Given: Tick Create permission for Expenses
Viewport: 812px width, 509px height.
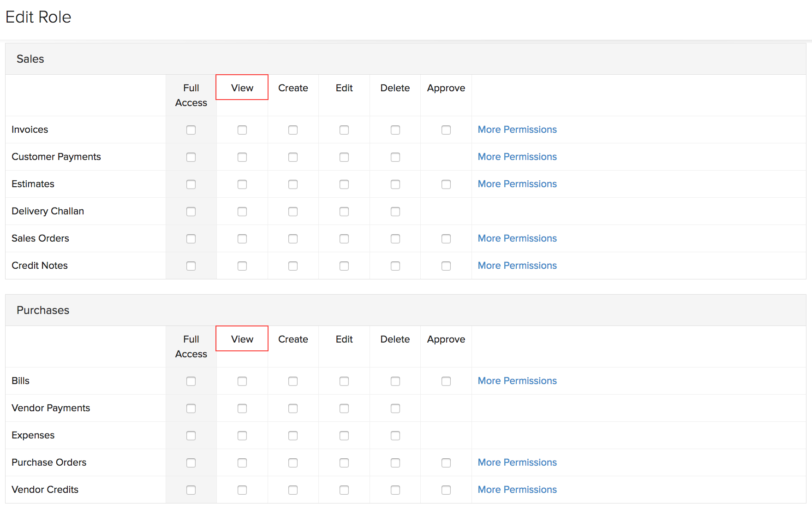Looking at the screenshot, I should click(293, 436).
